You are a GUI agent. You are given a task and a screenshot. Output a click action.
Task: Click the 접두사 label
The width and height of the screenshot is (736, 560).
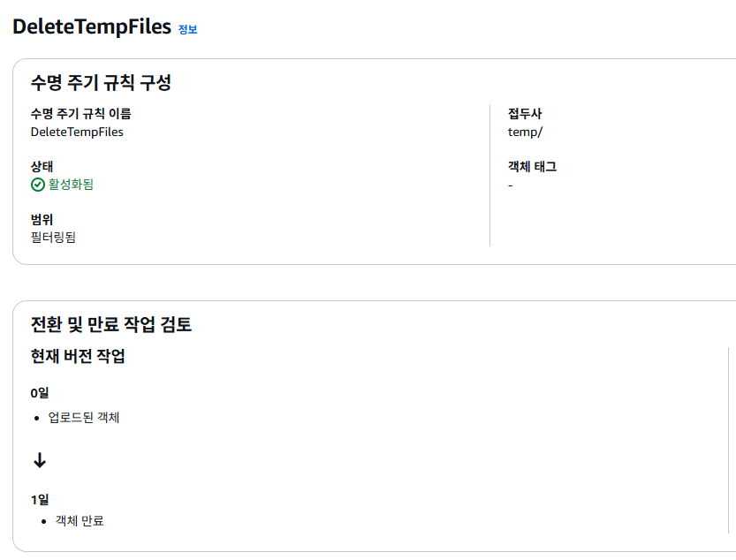tap(525, 113)
